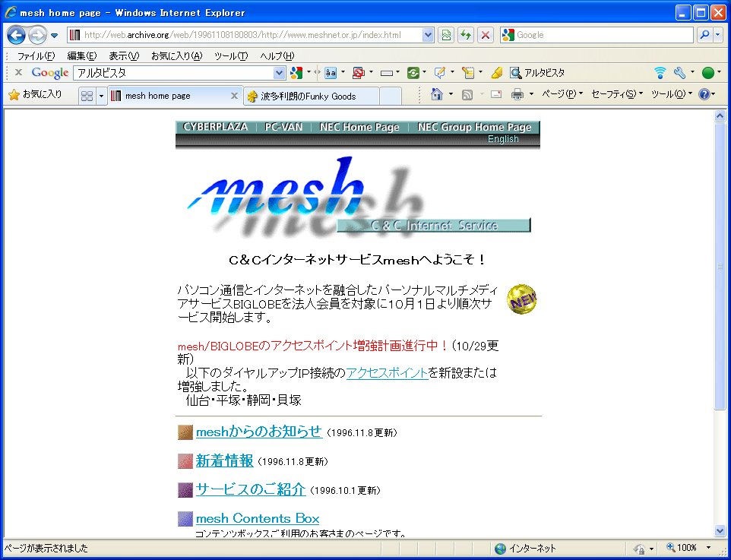The height and width of the screenshot is (560, 731).
Task: Open the search provider options dropdown
Action: [x=719, y=35]
